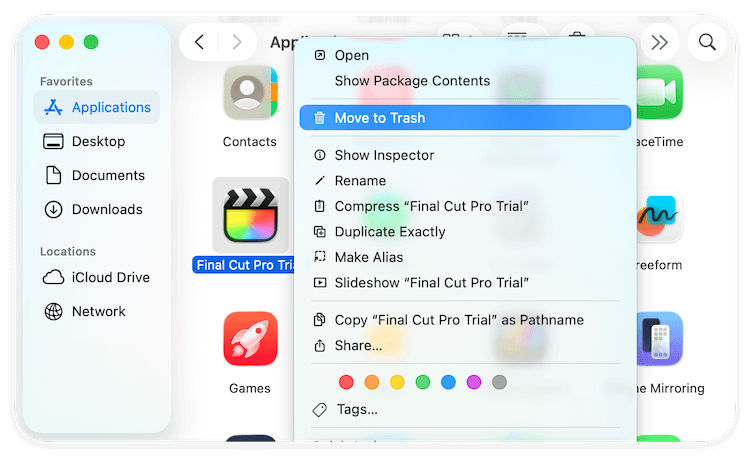This screenshot has width=750, height=456.
Task: Select Network in the sidebar
Action: coord(97,311)
